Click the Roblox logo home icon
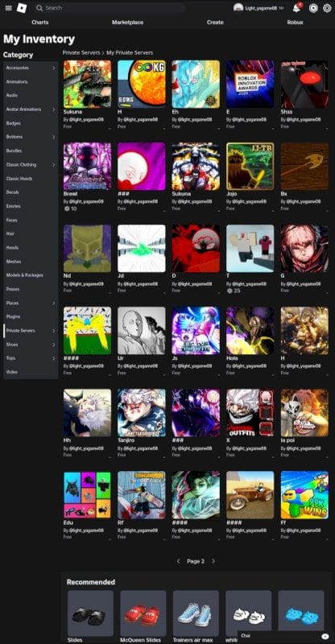335x644 pixels. (22, 8)
